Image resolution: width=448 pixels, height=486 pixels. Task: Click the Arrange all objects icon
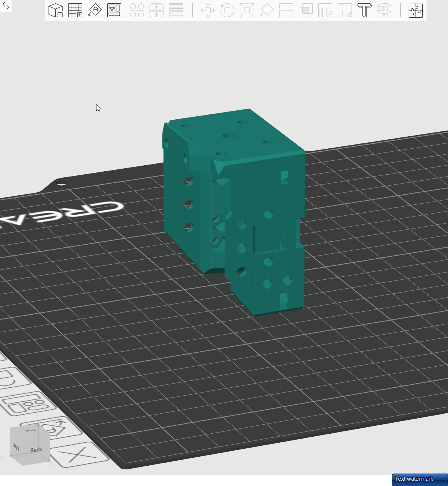(x=115, y=11)
